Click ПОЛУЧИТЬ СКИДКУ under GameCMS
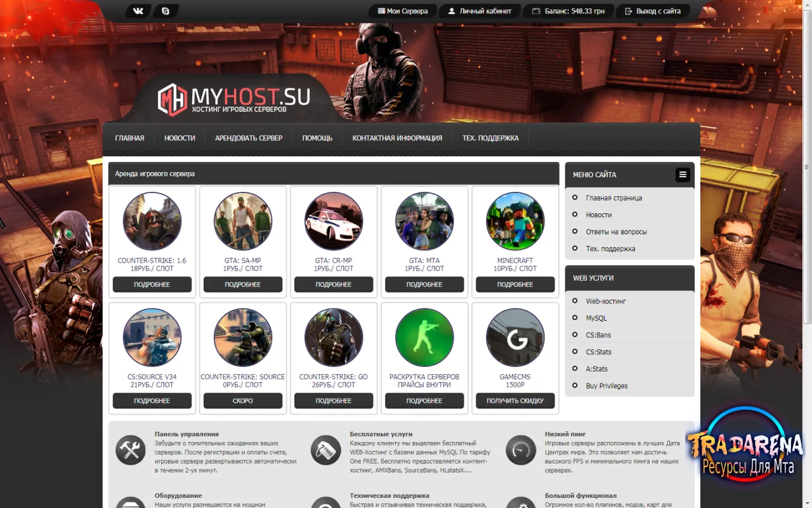 pyautogui.click(x=515, y=401)
